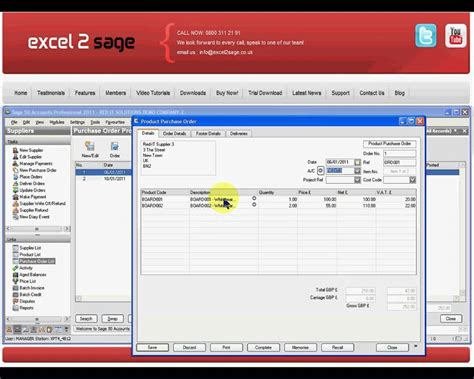This screenshot has height=379, width=474.
Task: Click the Recall button
Action: tap(337, 347)
